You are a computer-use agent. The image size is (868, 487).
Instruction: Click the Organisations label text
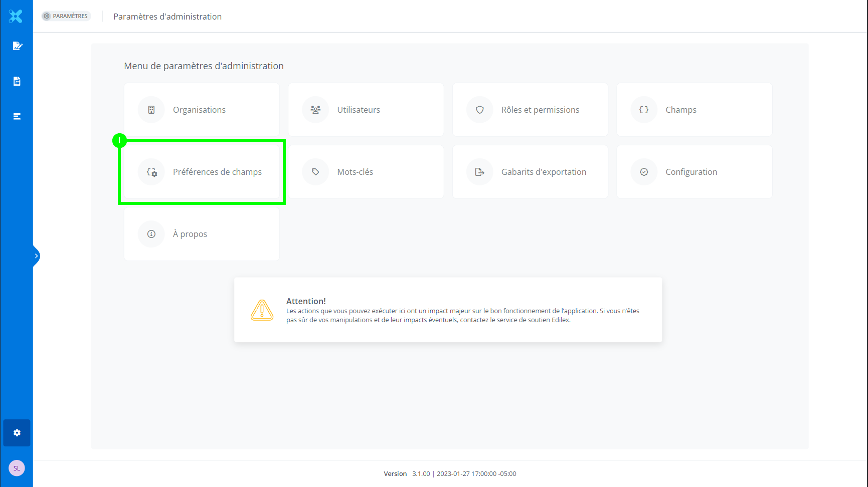coord(199,110)
